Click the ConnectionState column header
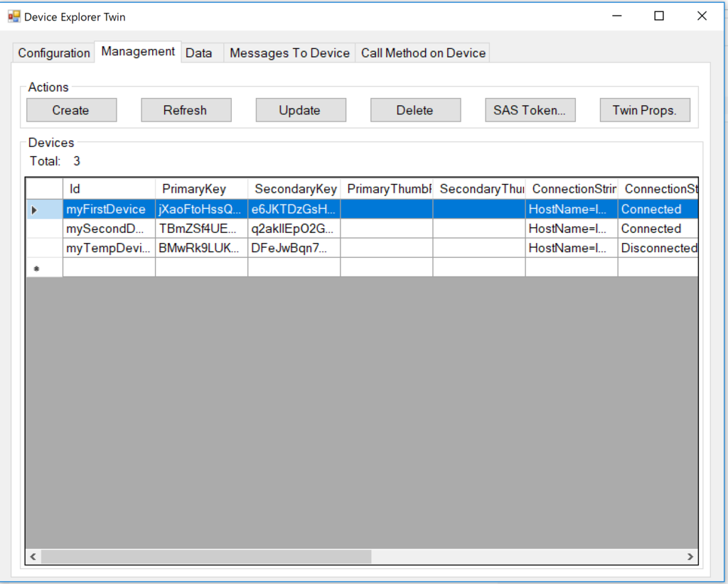 (x=658, y=189)
